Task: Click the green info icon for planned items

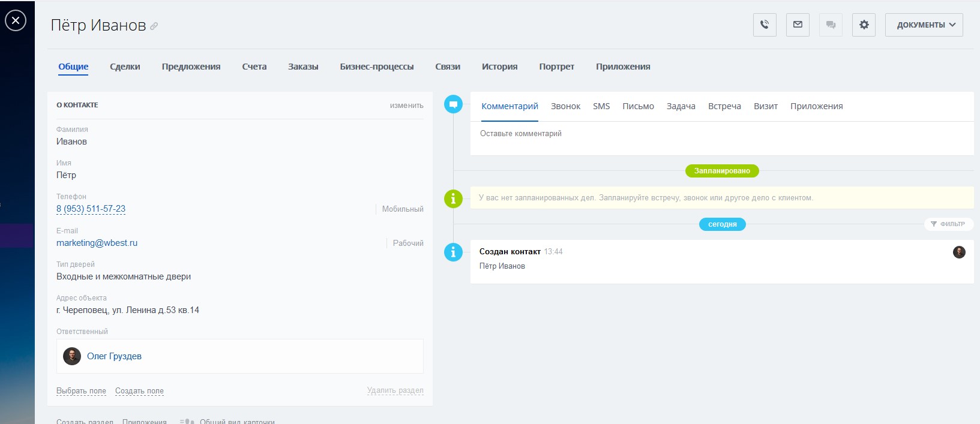Action: tap(453, 198)
